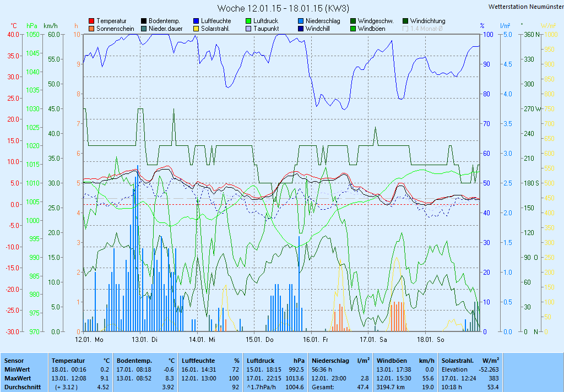Click the green Luftdruck legend swatch
This screenshot has width=564, height=392.
248,21
